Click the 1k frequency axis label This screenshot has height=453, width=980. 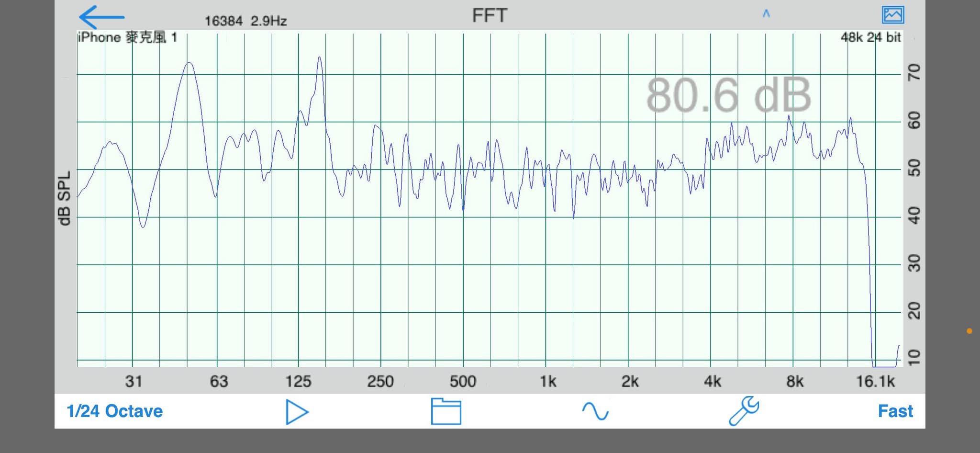coord(548,382)
